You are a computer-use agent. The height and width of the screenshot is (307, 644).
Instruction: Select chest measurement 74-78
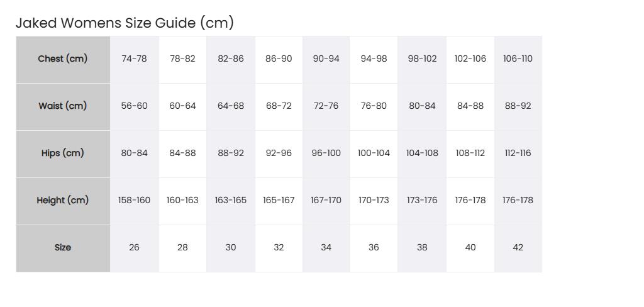135,59
